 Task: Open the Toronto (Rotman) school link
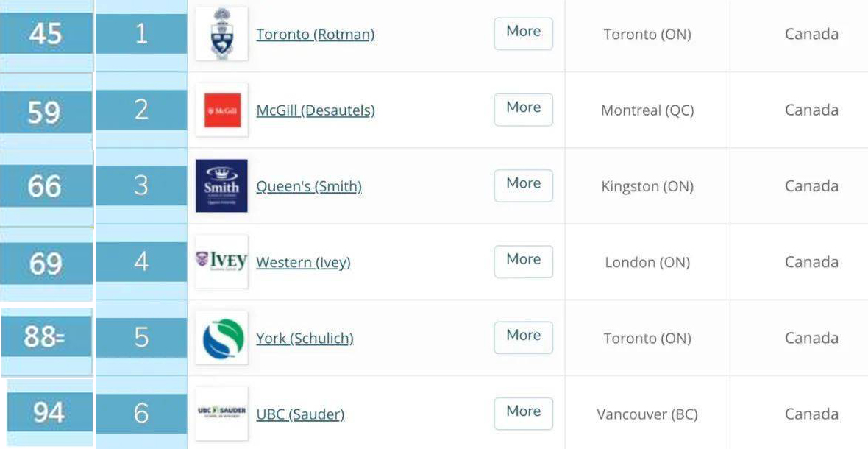click(315, 35)
